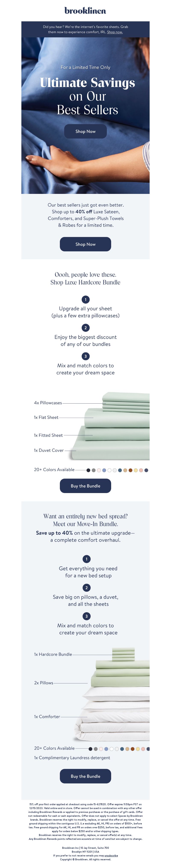Click the Buy the Bundle button under Hardcore Bundle
This screenshot has height=868, width=171.
(85, 486)
